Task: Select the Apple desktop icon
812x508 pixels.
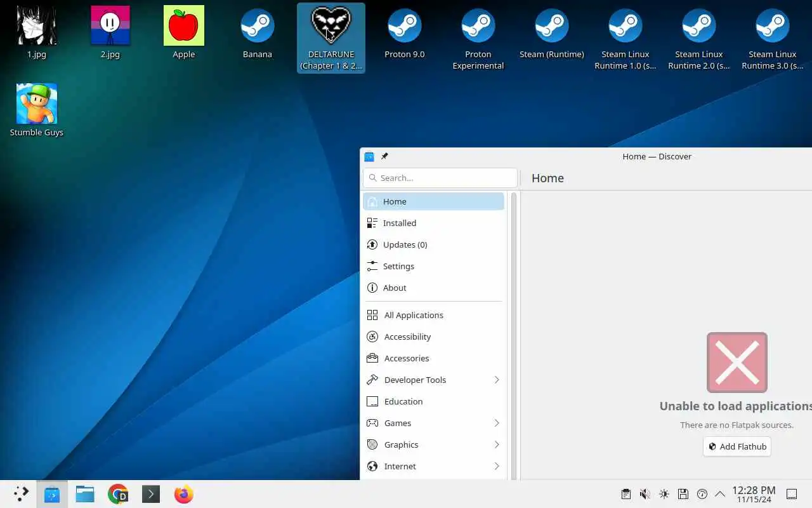Action: (x=184, y=32)
